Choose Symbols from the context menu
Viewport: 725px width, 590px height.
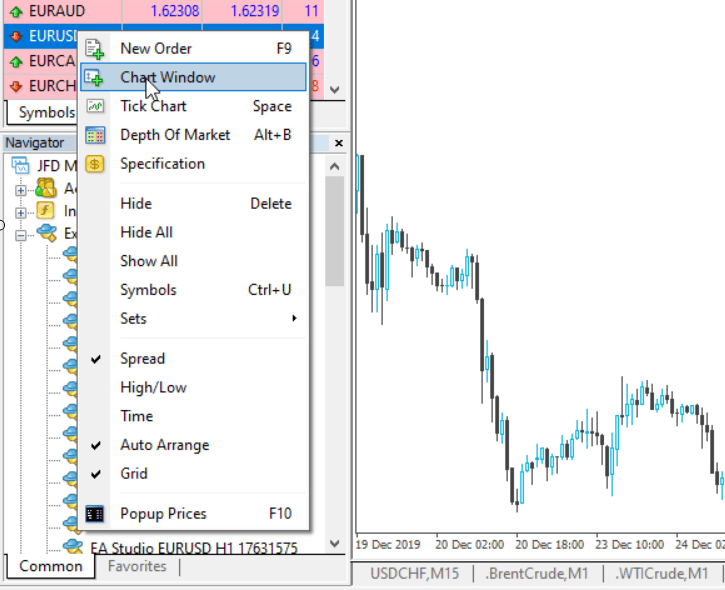[148, 290]
